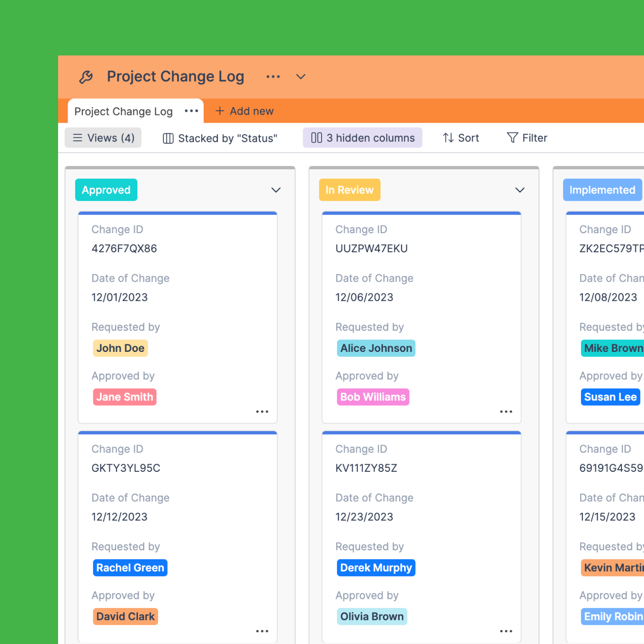Open card options for change 4276F7QX86
The height and width of the screenshot is (644, 644).
262,411
